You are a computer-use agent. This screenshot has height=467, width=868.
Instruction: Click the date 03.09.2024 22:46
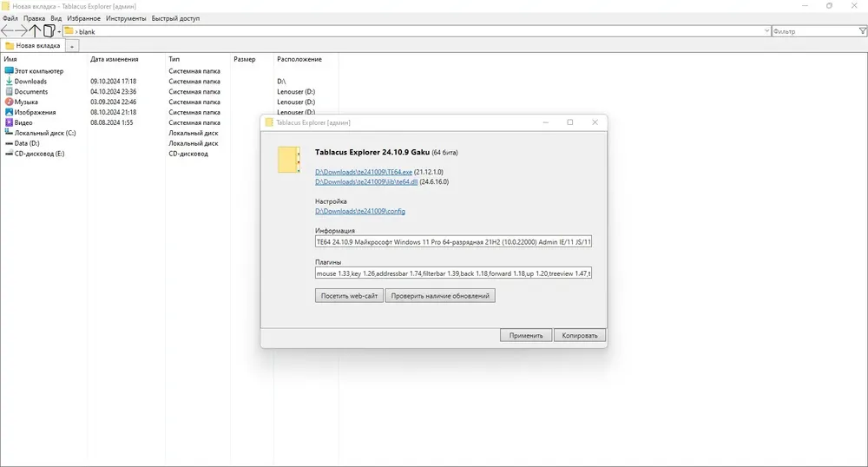coord(114,102)
